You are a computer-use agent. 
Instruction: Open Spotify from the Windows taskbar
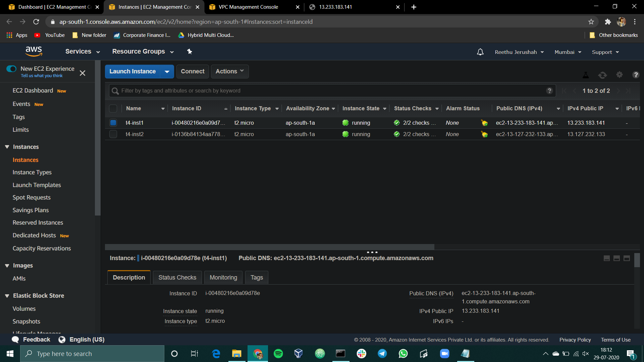click(x=278, y=354)
